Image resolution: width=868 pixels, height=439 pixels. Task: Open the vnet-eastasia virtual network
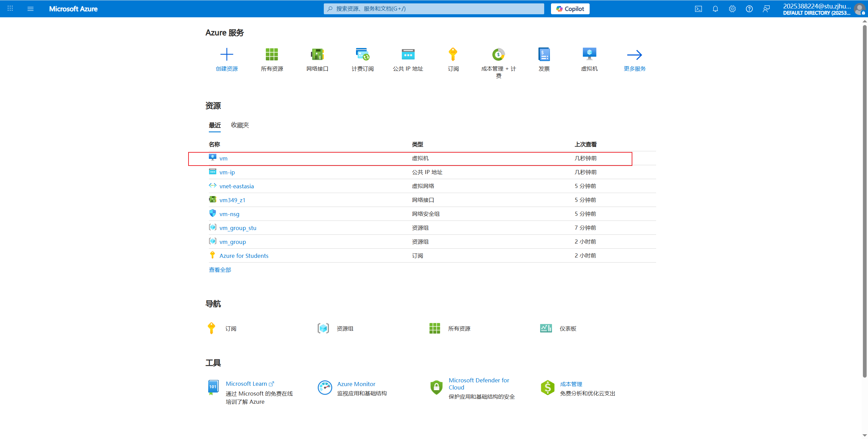237,186
